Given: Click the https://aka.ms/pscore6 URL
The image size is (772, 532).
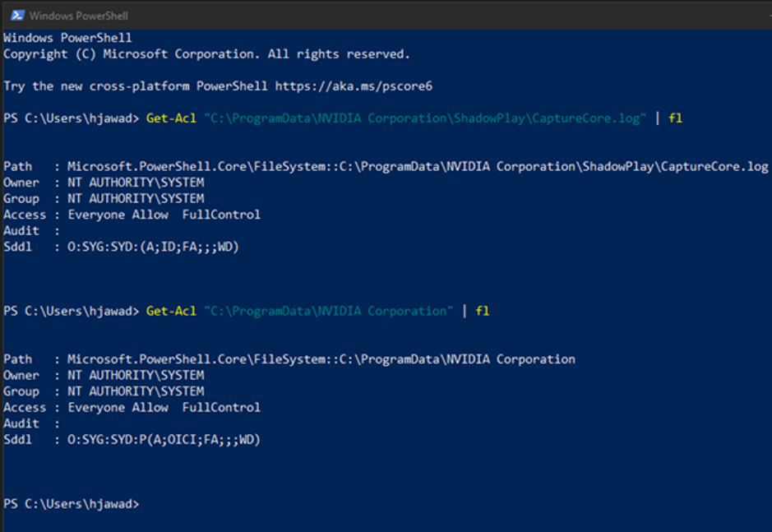Looking at the screenshot, I should tap(354, 86).
